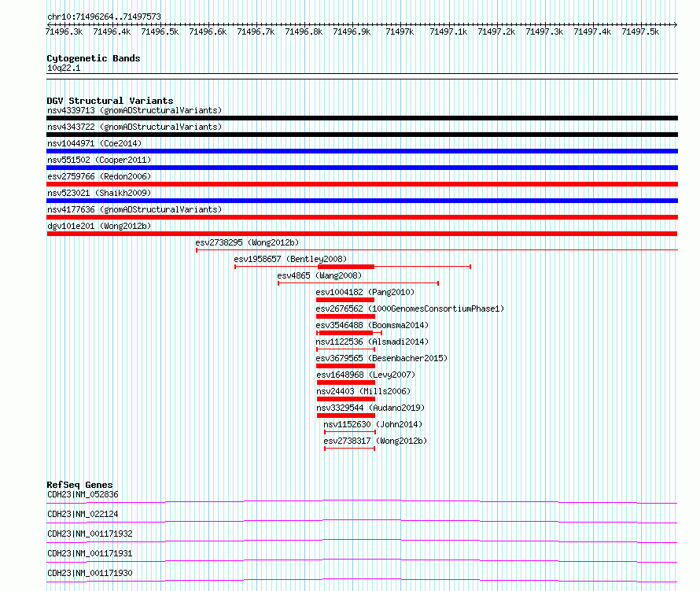Select the thin red line under esv4865

[x=359, y=283]
